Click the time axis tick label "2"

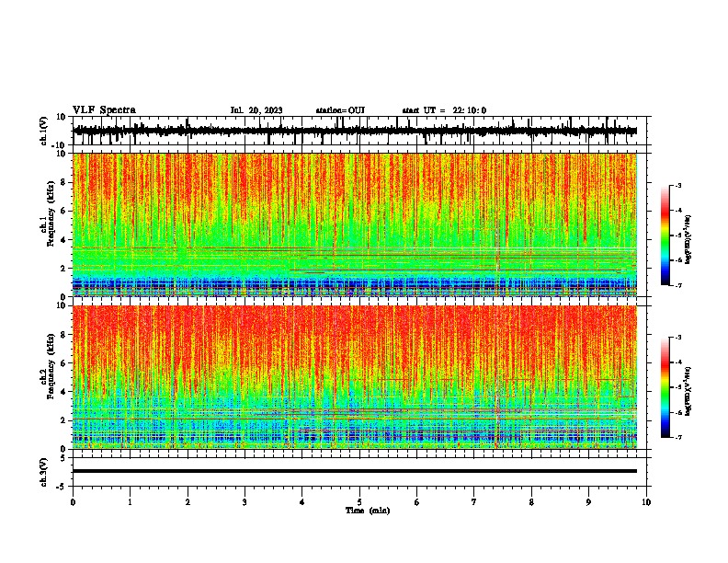(188, 502)
